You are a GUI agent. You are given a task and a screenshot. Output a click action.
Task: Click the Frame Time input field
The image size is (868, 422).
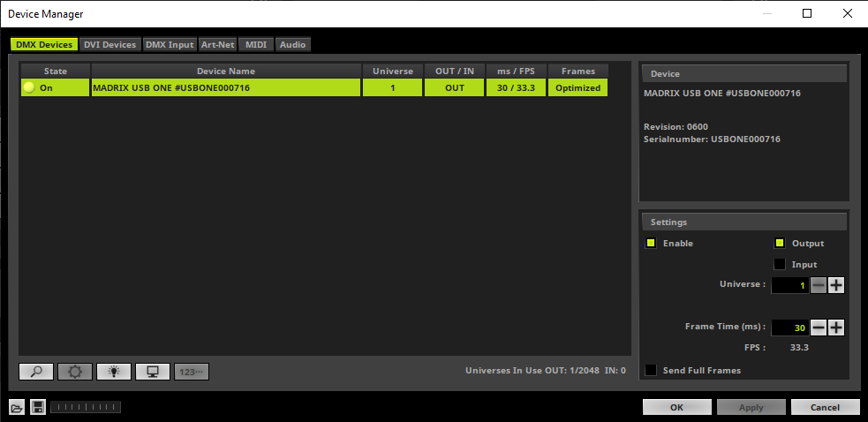[790, 328]
